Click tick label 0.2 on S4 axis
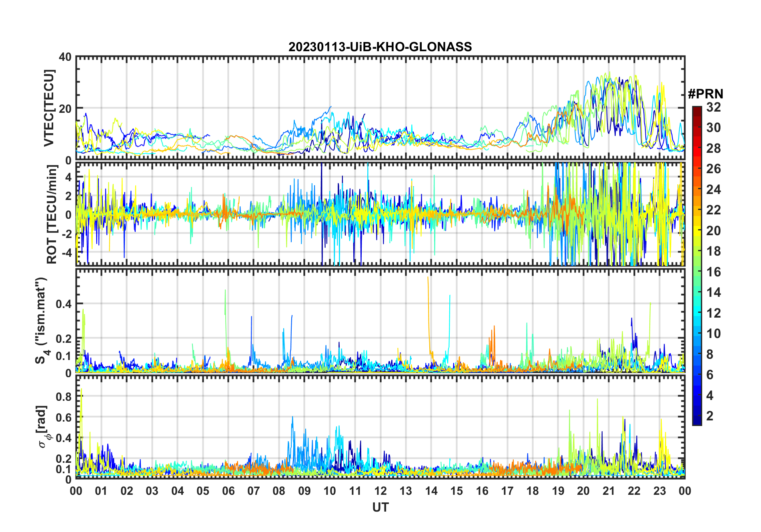The height and width of the screenshot is (532, 761). point(64,338)
